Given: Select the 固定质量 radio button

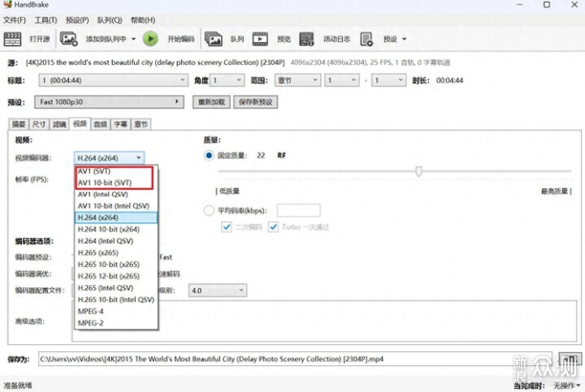Looking at the screenshot, I should point(209,156).
